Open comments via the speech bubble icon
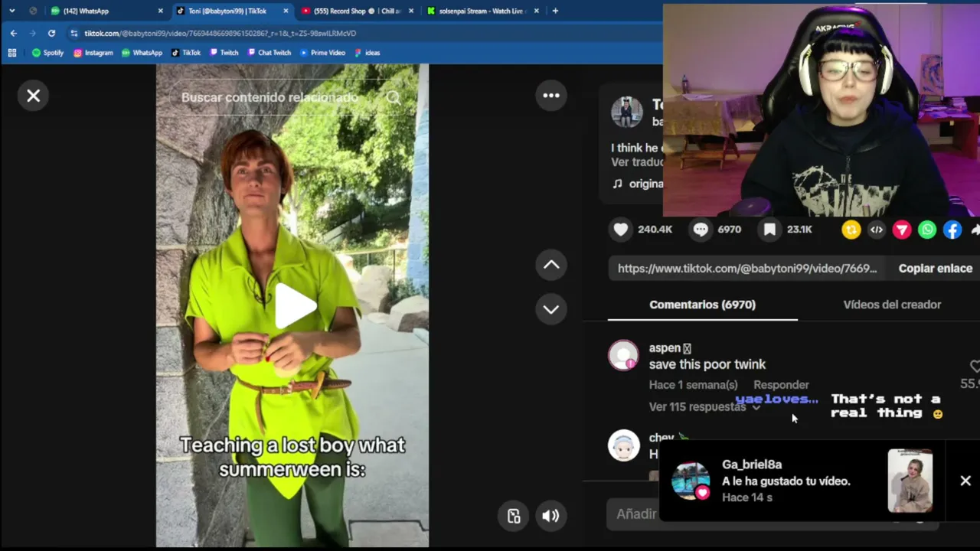980x551 pixels. click(701, 230)
